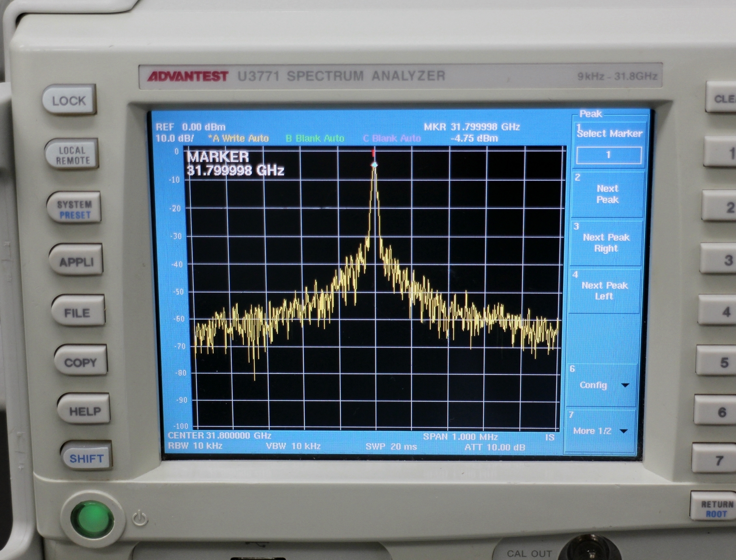Push side softkey number 7
This screenshot has width=736, height=560.
714,459
